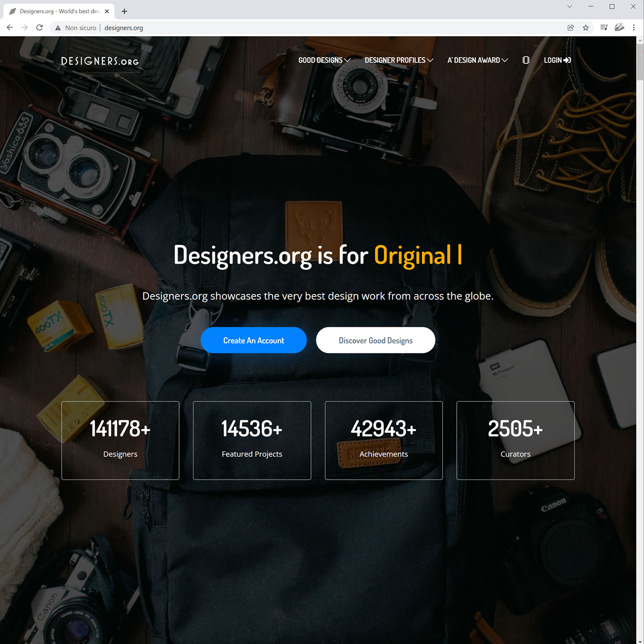Expand the Designer Profiles dropdown
Image resolution: width=644 pixels, height=644 pixels.
399,60
